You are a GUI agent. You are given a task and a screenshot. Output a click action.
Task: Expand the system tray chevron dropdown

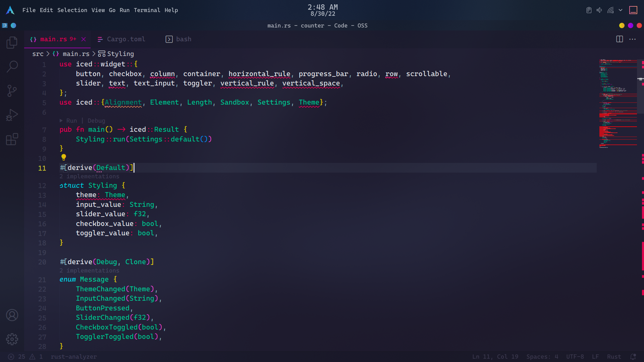(621, 10)
